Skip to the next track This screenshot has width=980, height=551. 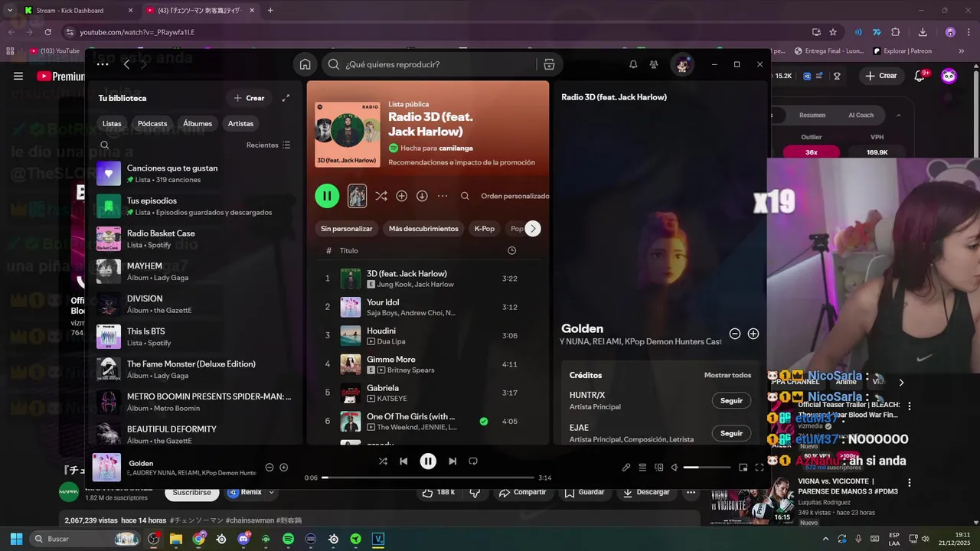pyautogui.click(x=452, y=461)
